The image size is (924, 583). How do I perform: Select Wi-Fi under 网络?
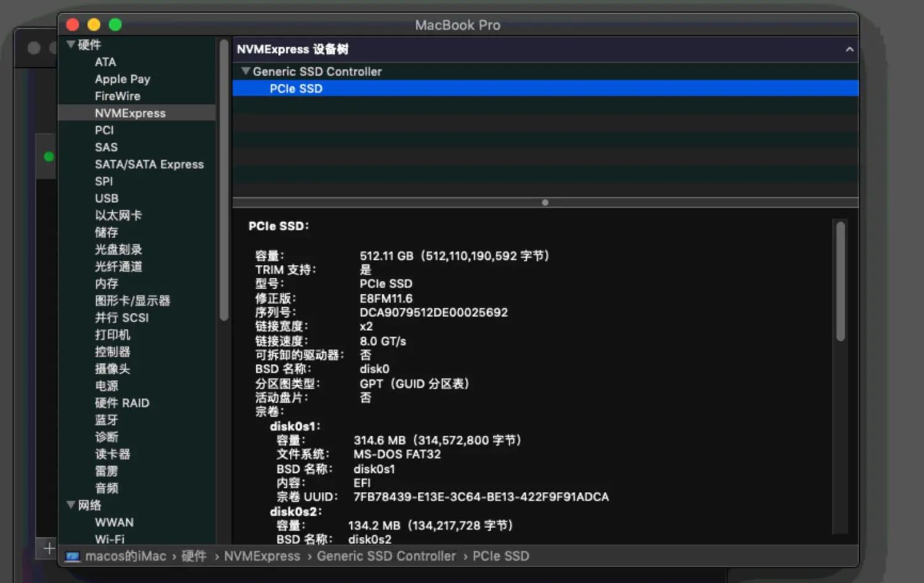tap(110, 539)
